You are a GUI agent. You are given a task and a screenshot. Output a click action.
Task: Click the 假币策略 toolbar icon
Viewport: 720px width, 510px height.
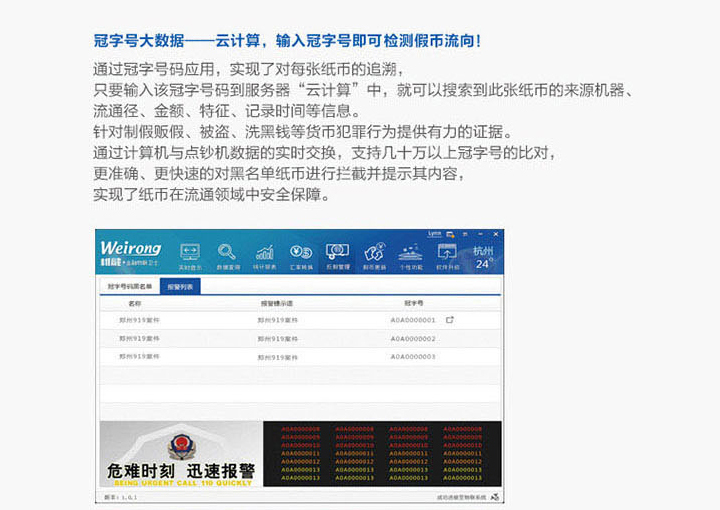[374, 256]
